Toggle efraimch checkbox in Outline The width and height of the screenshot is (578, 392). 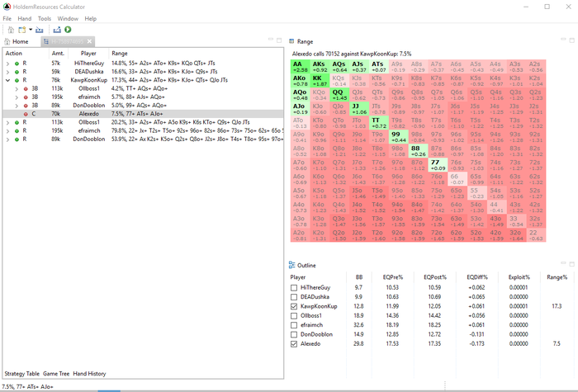pos(294,325)
